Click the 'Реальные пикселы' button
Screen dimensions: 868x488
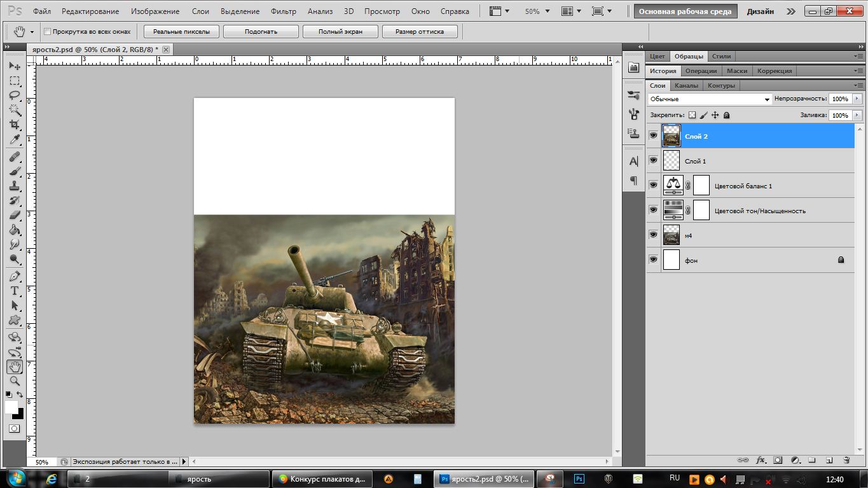[181, 32]
